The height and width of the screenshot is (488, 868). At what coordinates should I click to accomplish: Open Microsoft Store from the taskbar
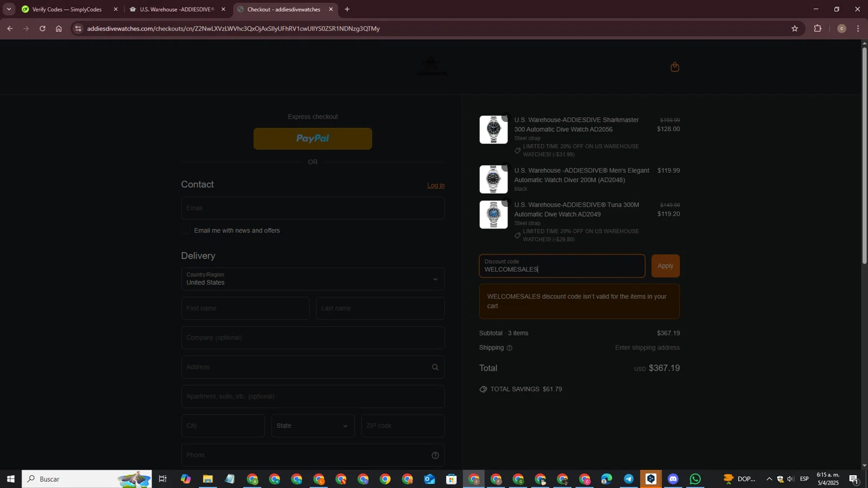coord(451,479)
